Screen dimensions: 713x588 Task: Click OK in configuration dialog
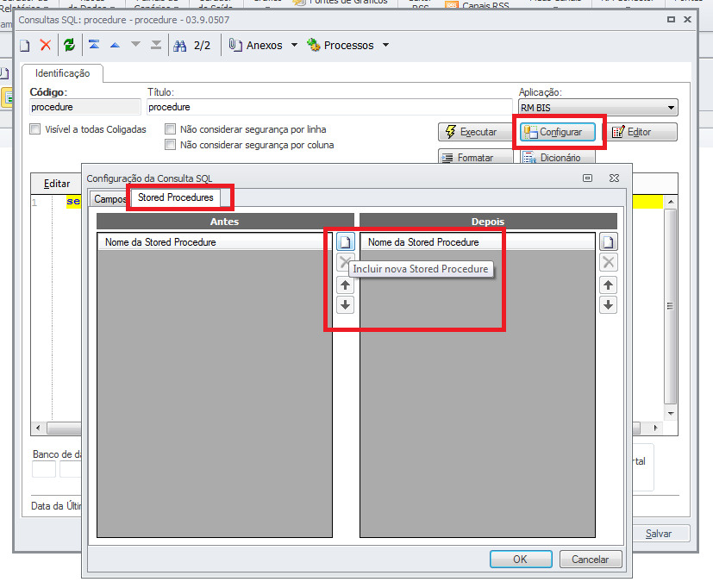point(521,560)
